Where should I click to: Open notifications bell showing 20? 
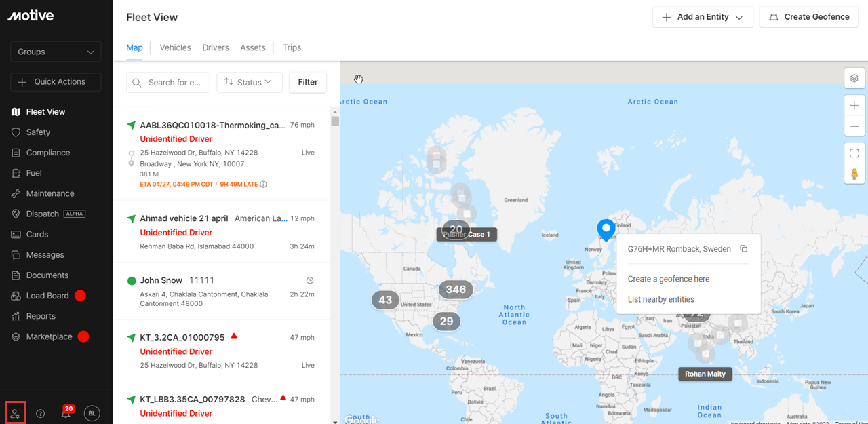point(66,412)
